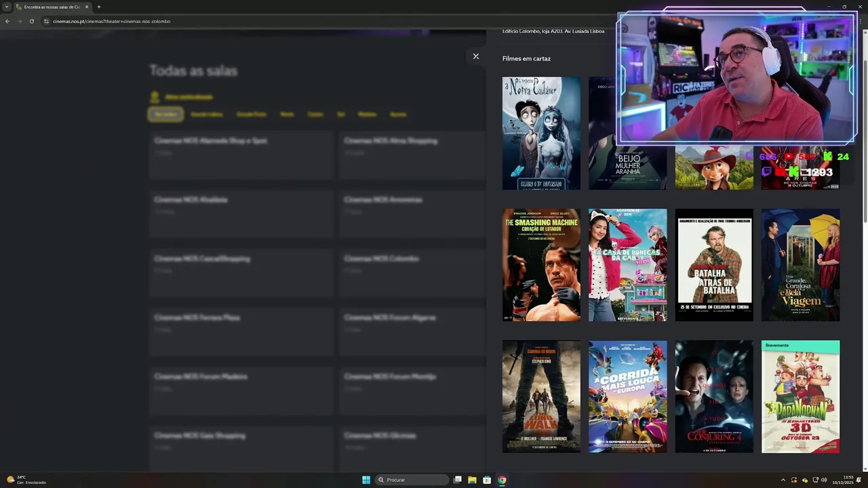The height and width of the screenshot is (488, 868).
Task: Open File Explorer from the taskbar
Action: (472, 480)
